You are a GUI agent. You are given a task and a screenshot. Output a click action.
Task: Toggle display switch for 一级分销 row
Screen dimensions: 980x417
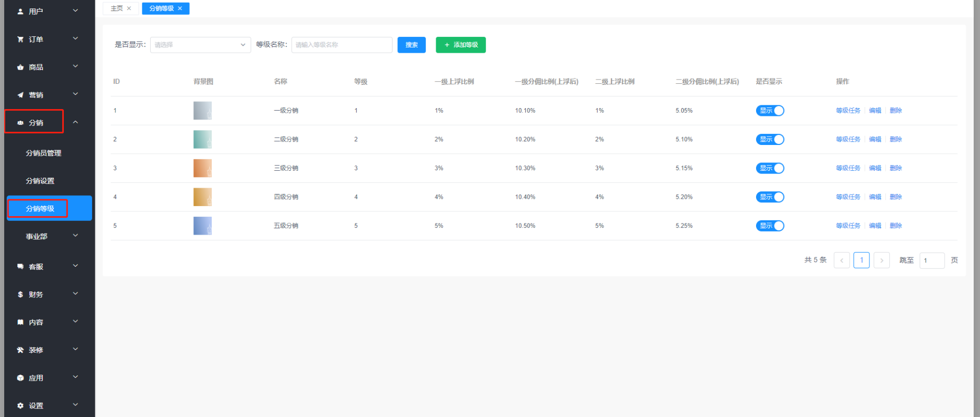770,111
